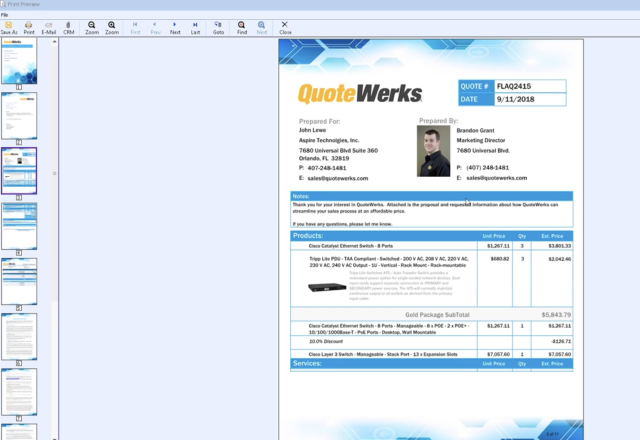
Task: Click the Tripp Lite PDU product image
Action: tap(327, 287)
